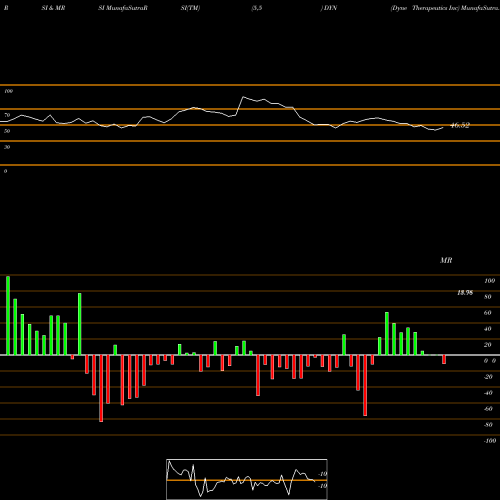Click the MR axis label -100
Image resolution: width=500 pixels, height=500 pixels.
point(490,441)
